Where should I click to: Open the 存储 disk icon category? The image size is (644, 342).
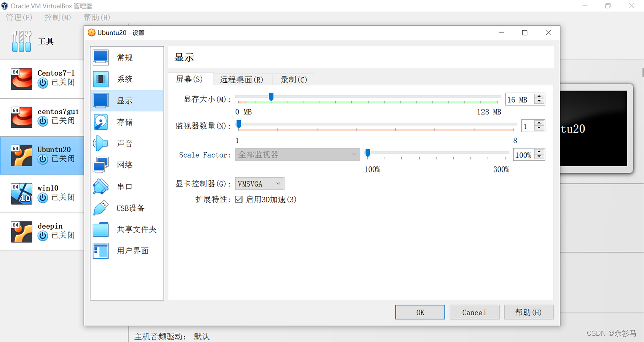point(101,122)
